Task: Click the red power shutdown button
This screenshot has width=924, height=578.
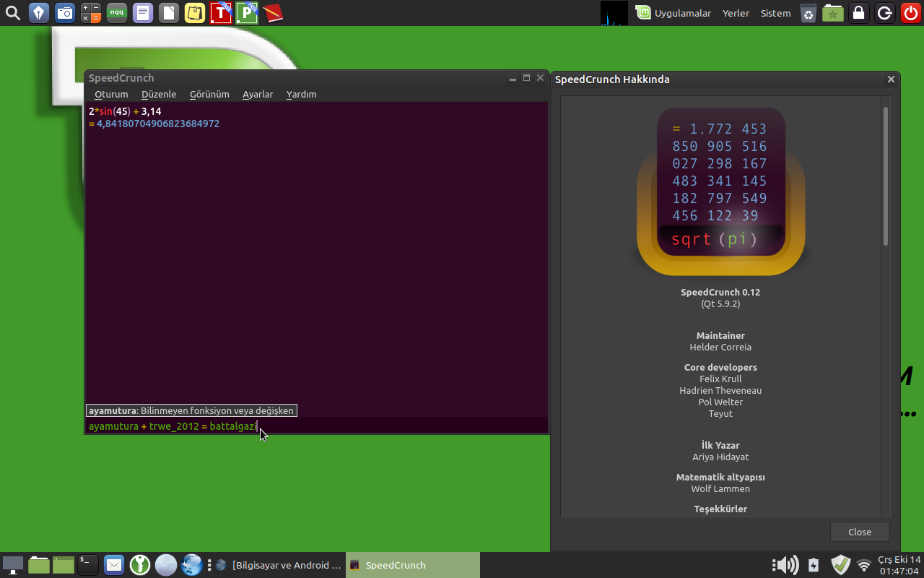Action: (910, 13)
